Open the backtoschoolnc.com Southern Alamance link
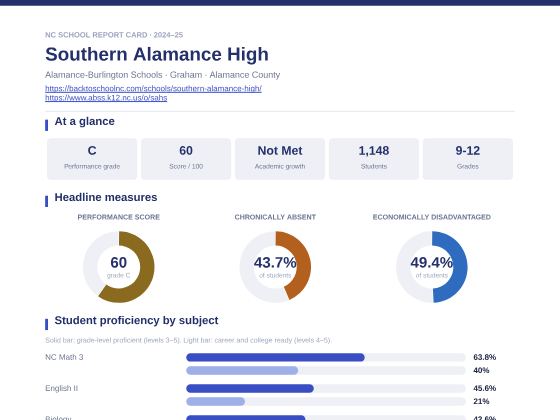This screenshot has width=560, height=420. point(153,88)
